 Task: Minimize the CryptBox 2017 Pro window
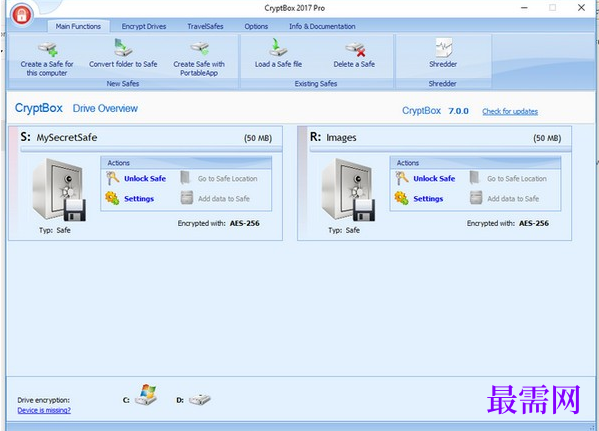(x=524, y=8)
